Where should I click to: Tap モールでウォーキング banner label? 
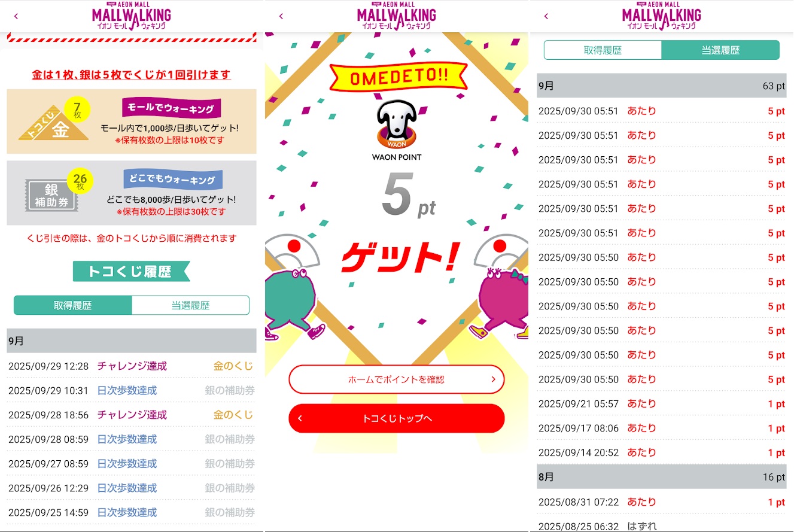pyautogui.click(x=172, y=109)
